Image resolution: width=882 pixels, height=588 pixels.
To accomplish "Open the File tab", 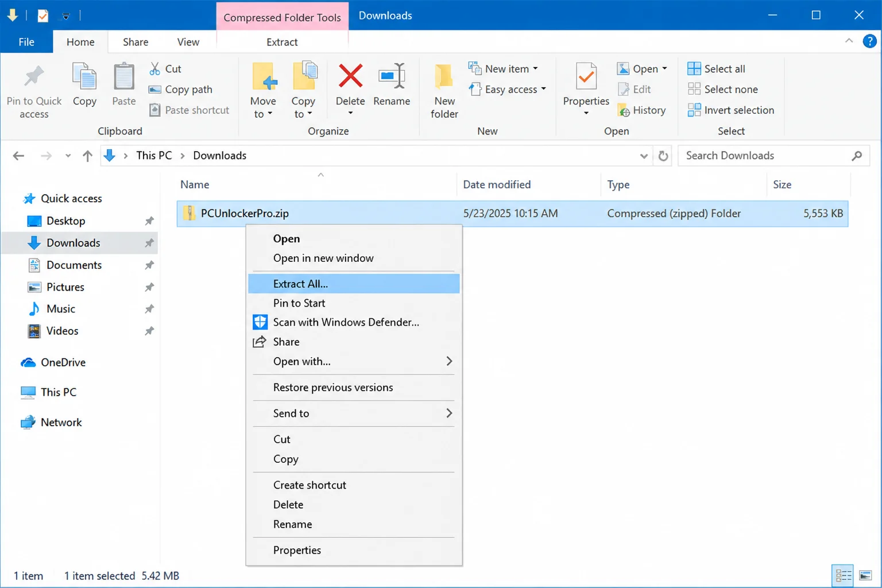I will pos(26,42).
